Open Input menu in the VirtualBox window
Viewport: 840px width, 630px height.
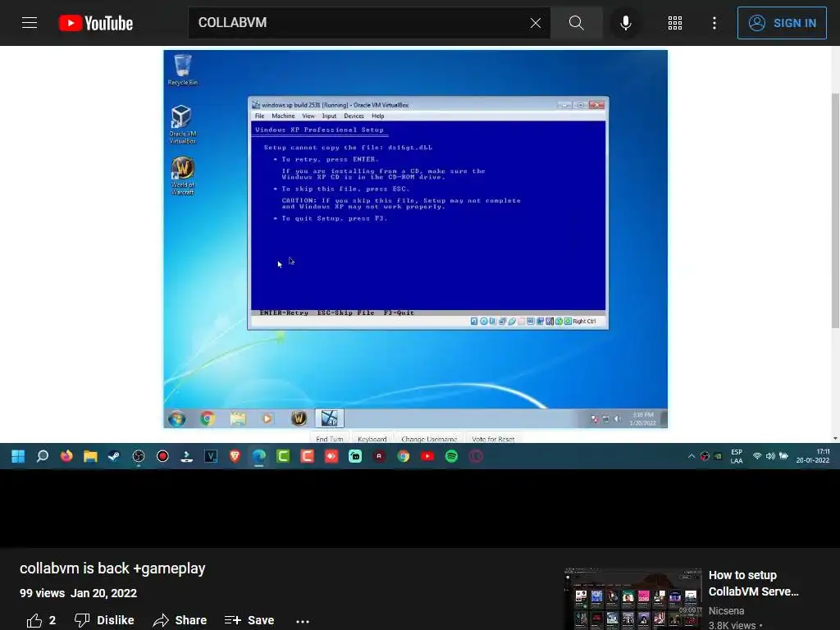click(x=329, y=116)
